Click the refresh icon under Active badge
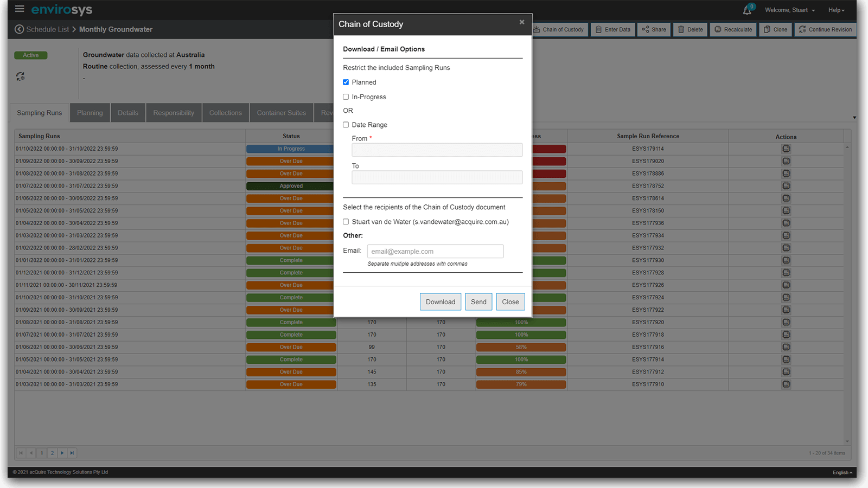The image size is (868, 488). click(x=20, y=76)
